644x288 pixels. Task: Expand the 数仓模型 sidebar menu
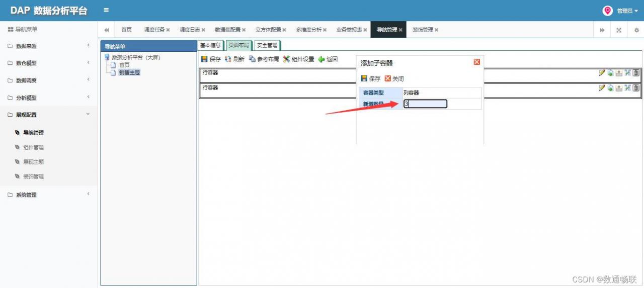click(x=49, y=63)
